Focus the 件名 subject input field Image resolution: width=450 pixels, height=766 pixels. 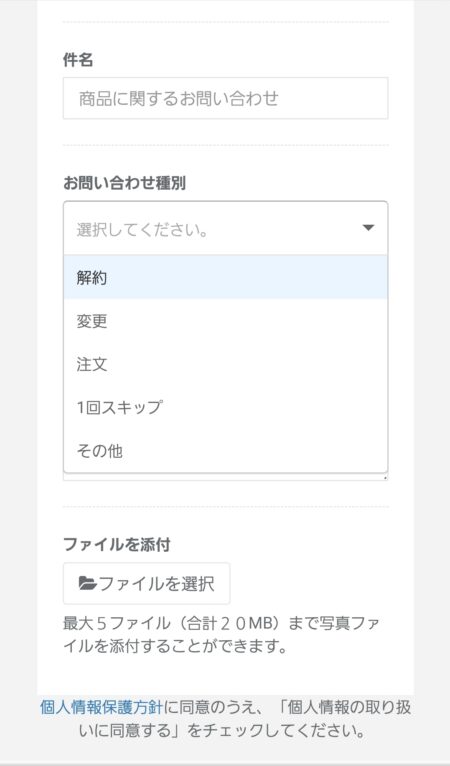point(225,98)
